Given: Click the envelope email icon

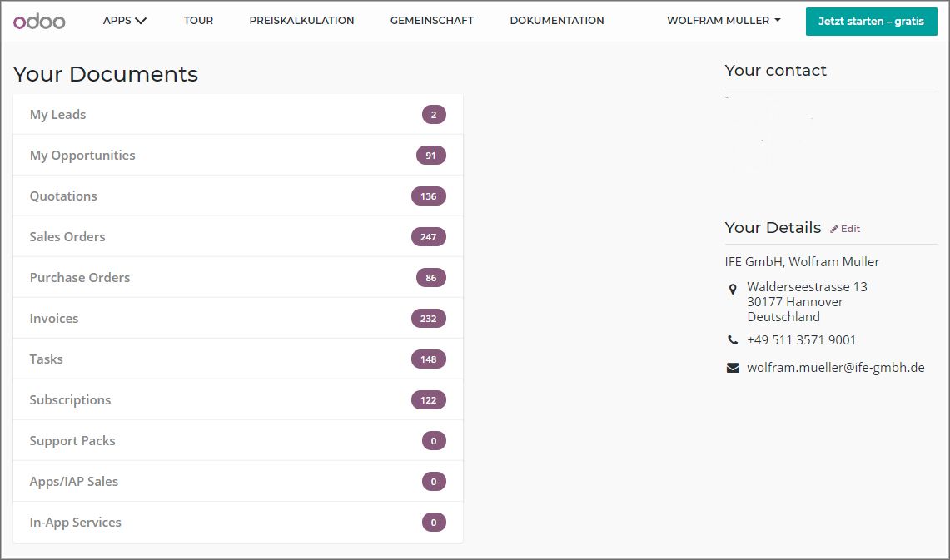Looking at the screenshot, I should click(733, 368).
